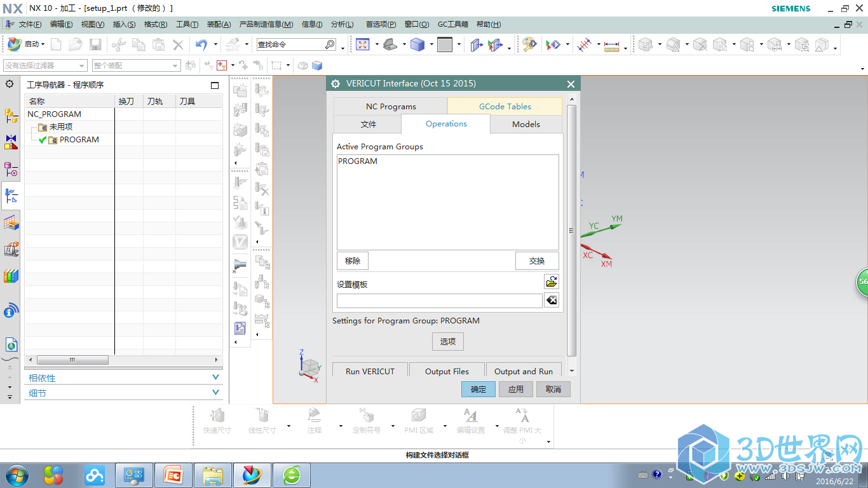Switch to the GCode Tables tab

pos(505,106)
